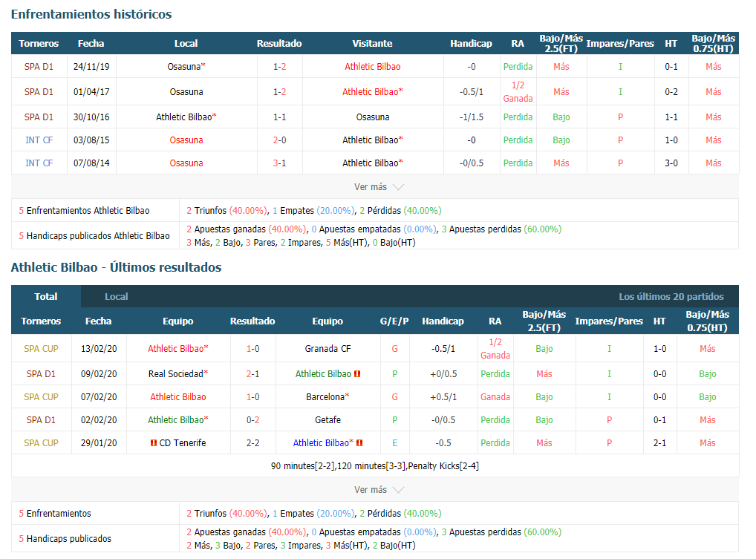The height and width of the screenshot is (559, 756).
Task: Click INT CF in the 07/08/14 row
Action: [39, 163]
